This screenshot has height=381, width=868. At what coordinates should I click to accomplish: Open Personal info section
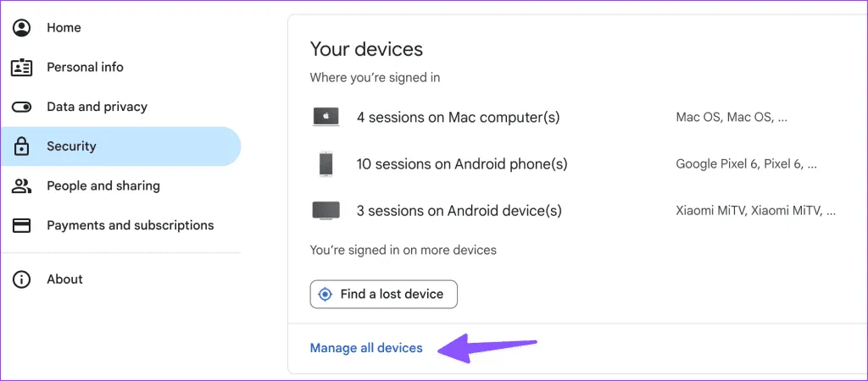pyautogui.click(x=85, y=68)
